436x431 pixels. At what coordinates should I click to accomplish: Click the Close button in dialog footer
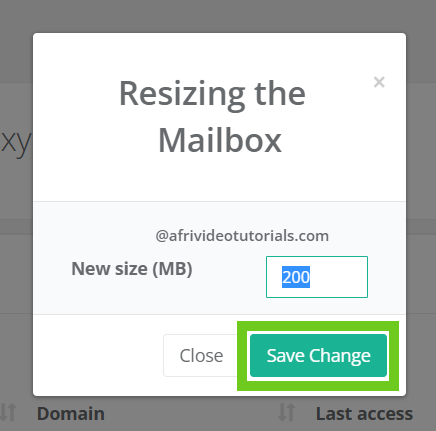[x=201, y=355]
